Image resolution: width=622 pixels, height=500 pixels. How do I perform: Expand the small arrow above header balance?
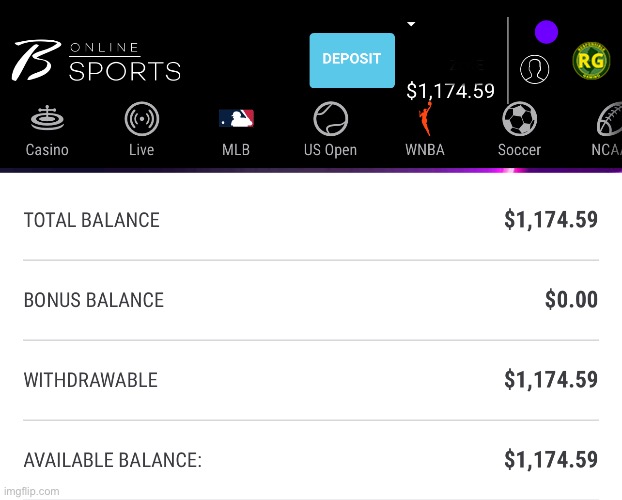pos(411,23)
